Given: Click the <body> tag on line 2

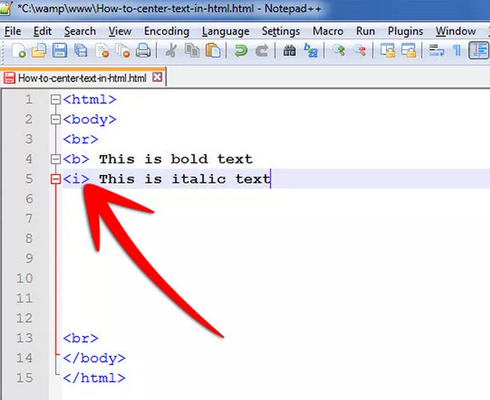Looking at the screenshot, I should tap(90, 120).
